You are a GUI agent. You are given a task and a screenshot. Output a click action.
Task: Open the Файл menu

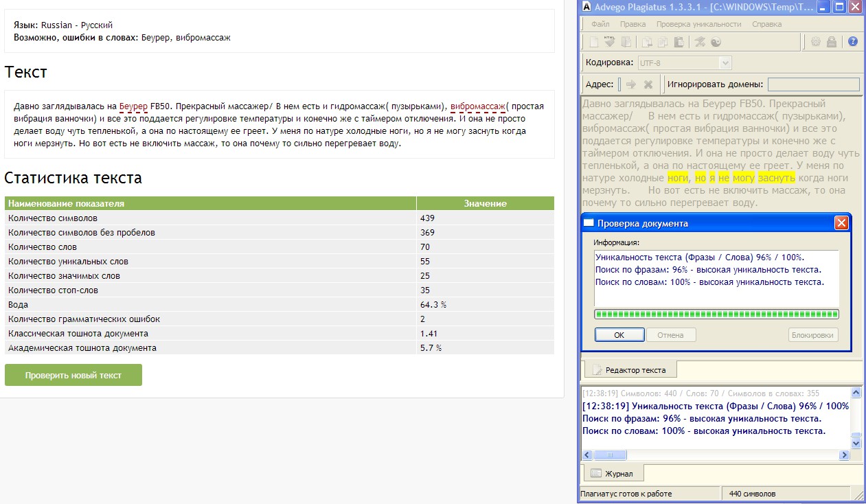pos(600,24)
